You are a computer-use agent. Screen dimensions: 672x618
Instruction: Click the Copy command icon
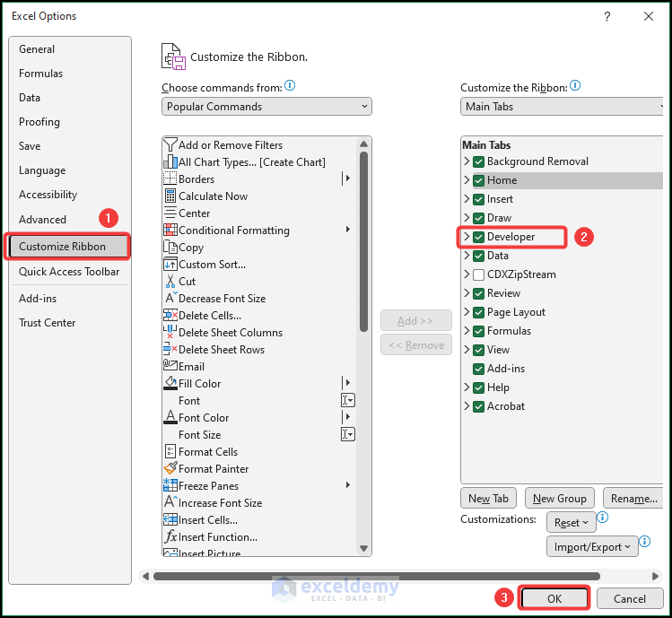pyautogui.click(x=170, y=248)
